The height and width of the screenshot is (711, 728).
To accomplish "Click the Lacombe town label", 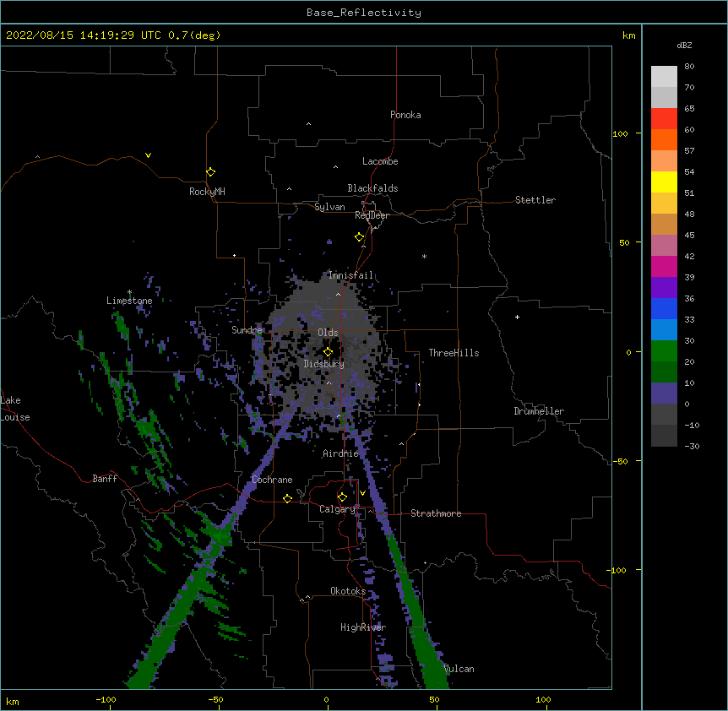I will coord(380,161).
